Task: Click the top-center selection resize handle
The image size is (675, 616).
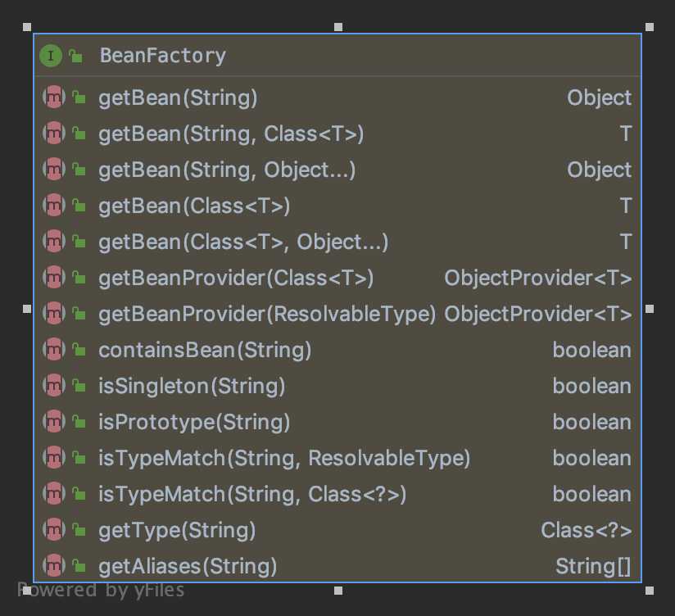Action: (x=338, y=27)
